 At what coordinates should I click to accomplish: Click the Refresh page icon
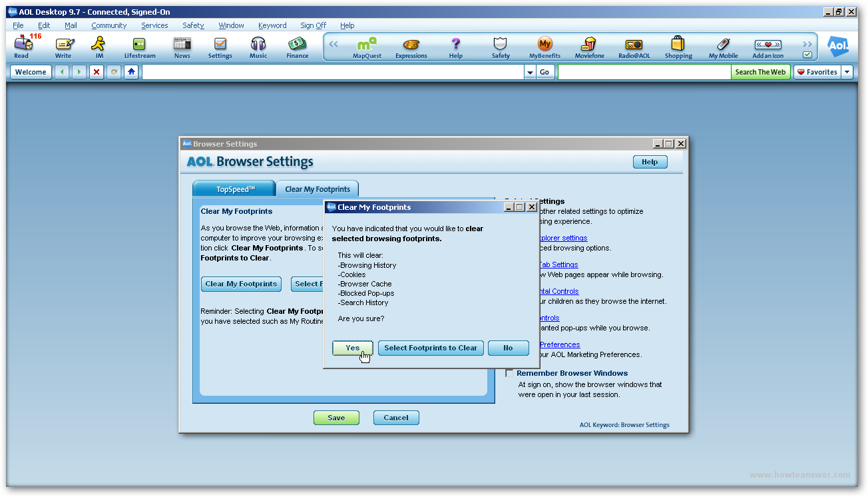point(114,72)
